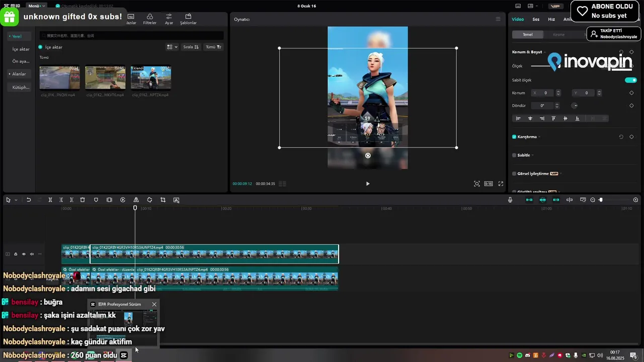Open the Filtreler panel
The height and width of the screenshot is (362, 644).
click(149, 19)
